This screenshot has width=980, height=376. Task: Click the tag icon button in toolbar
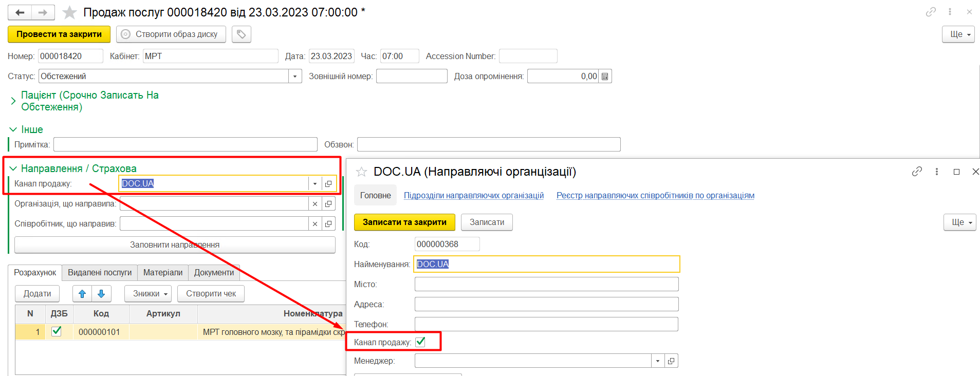(x=241, y=34)
